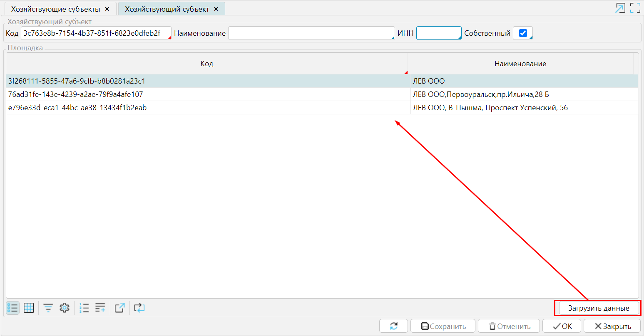Focus the ИНН input field
The width and height of the screenshot is (644, 336).
click(438, 33)
